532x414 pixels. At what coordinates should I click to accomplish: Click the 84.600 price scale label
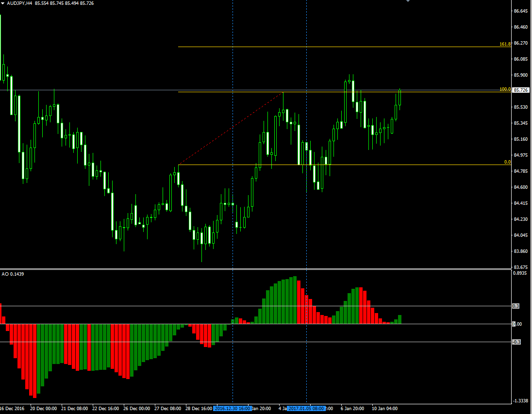click(521, 187)
